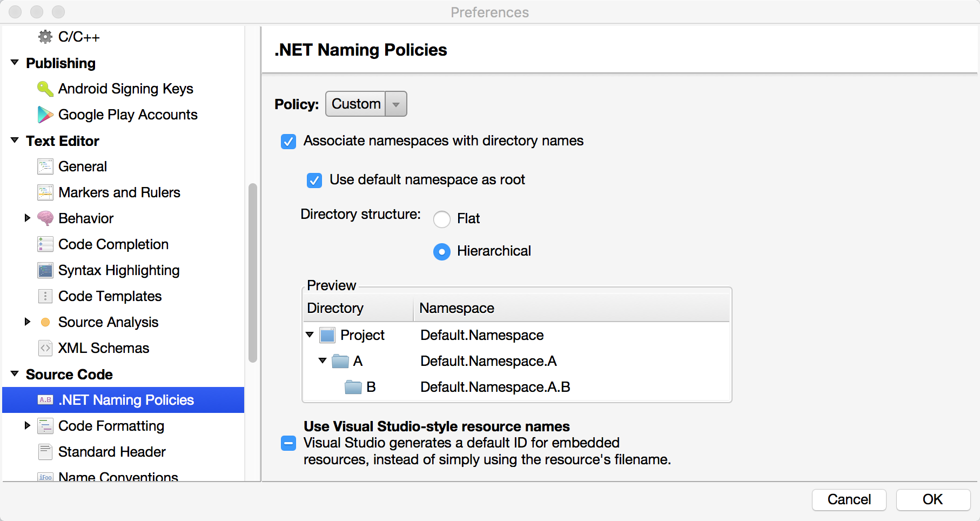Image resolution: width=980 pixels, height=521 pixels.
Task: Open XML Schemas settings via its icon
Action: point(45,348)
